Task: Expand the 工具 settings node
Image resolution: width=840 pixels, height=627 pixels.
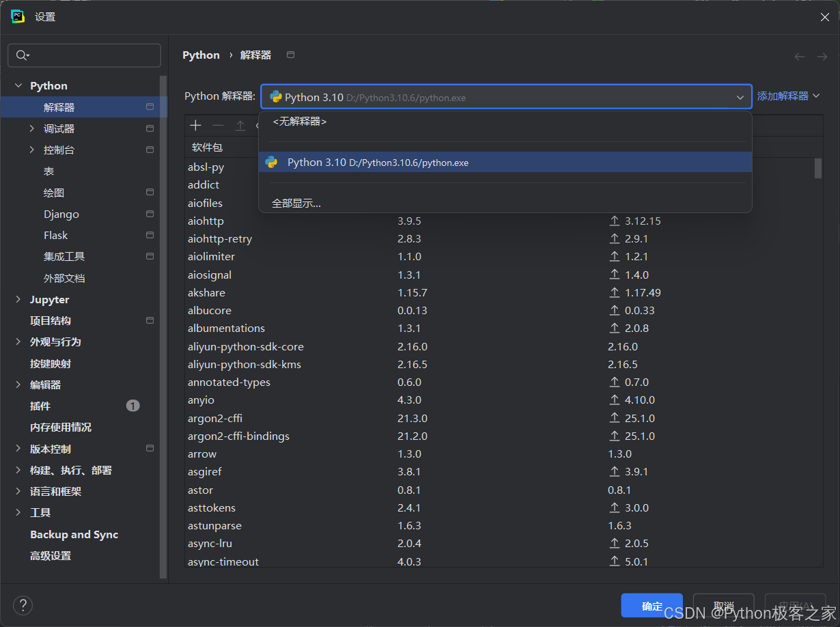Action: [x=18, y=512]
